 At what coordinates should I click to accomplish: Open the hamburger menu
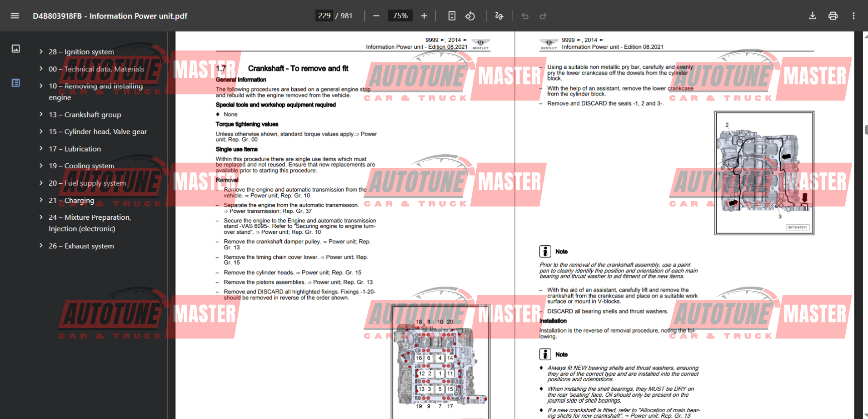pyautogui.click(x=15, y=15)
